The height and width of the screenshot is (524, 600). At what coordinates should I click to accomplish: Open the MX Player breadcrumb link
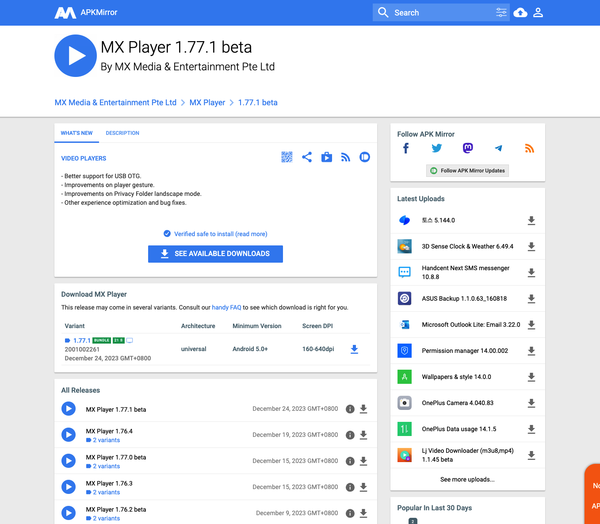point(207,103)
